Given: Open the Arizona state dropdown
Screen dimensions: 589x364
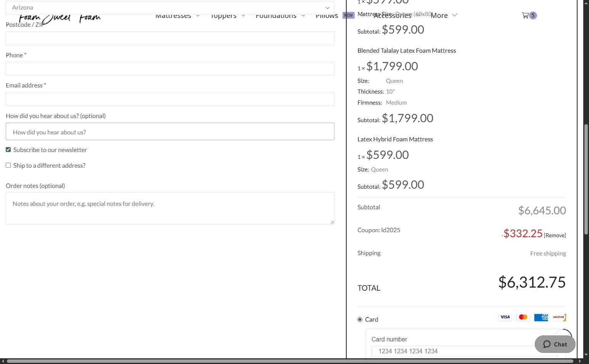Looking at the screenshot, I should pyautogui.click(x=170, y=8).
